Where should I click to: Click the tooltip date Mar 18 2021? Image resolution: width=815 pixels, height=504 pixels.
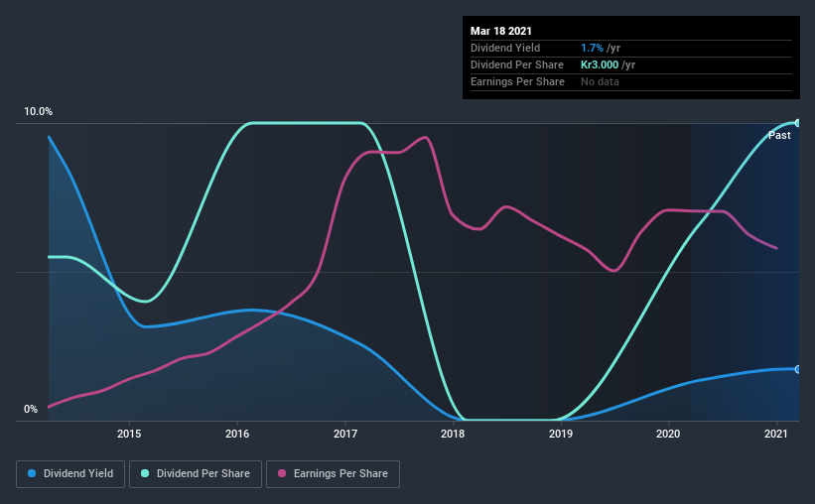pos(501,31)
